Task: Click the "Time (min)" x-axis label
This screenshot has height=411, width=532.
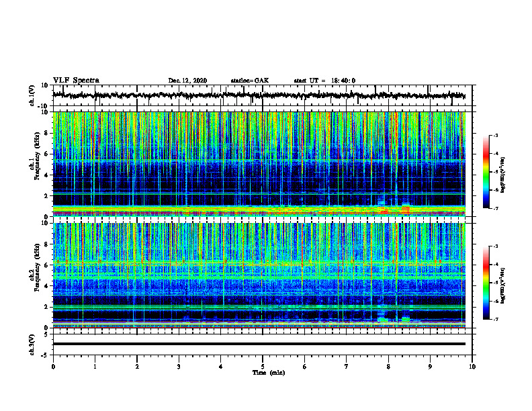Action: [x=269, y=373]
